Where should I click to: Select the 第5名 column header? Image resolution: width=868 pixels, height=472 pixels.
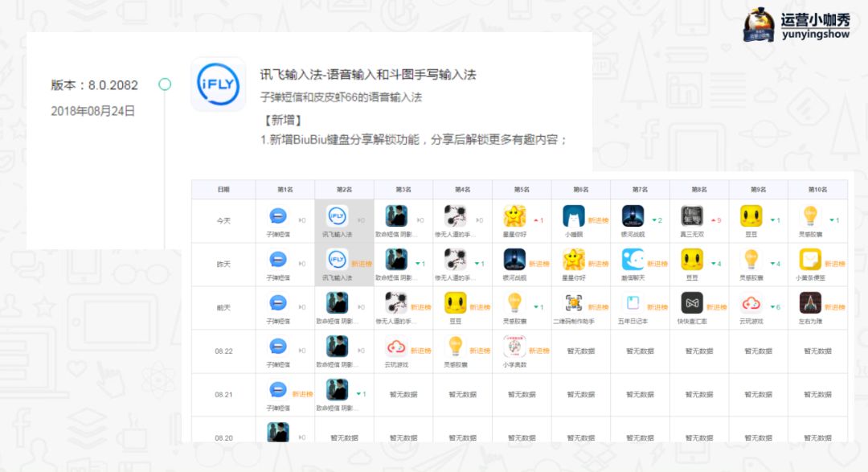[522, 190]
